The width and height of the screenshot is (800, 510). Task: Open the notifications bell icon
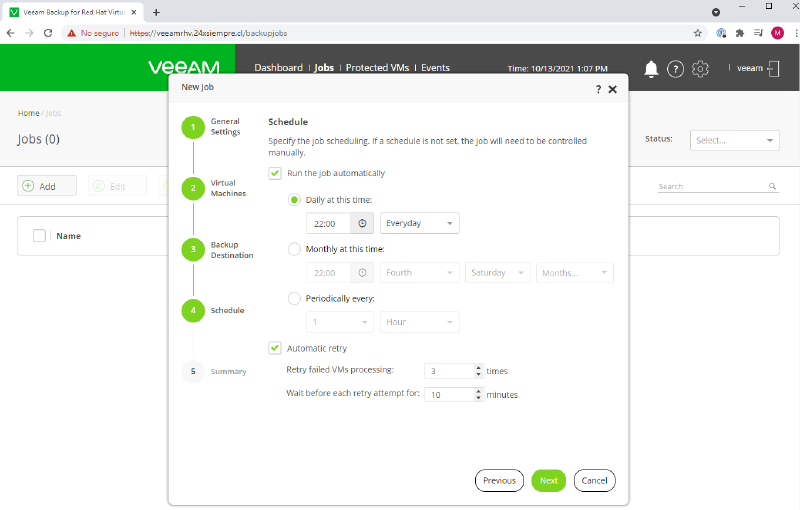tap(651, 68)
